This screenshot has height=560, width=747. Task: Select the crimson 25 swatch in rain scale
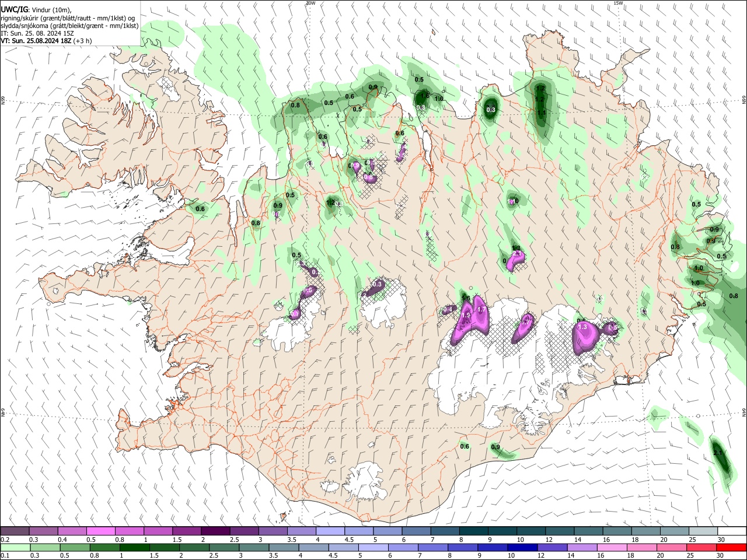(x=702, y=547)
